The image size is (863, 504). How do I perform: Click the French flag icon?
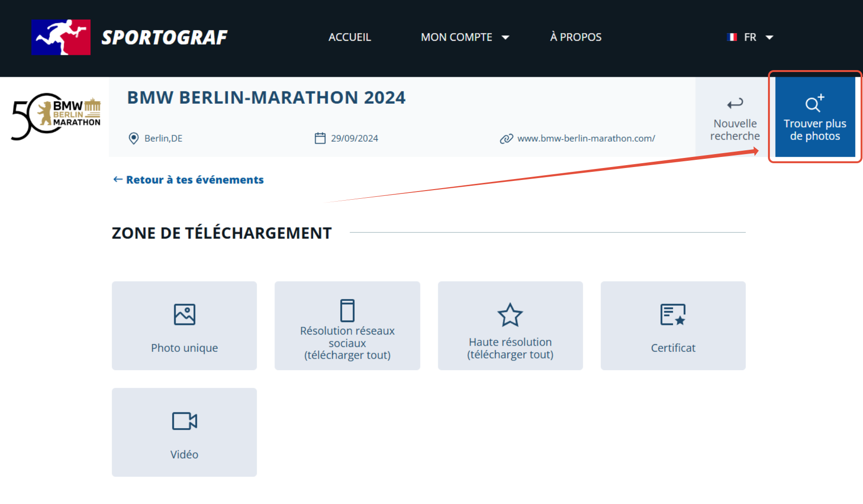click(732, 37)
